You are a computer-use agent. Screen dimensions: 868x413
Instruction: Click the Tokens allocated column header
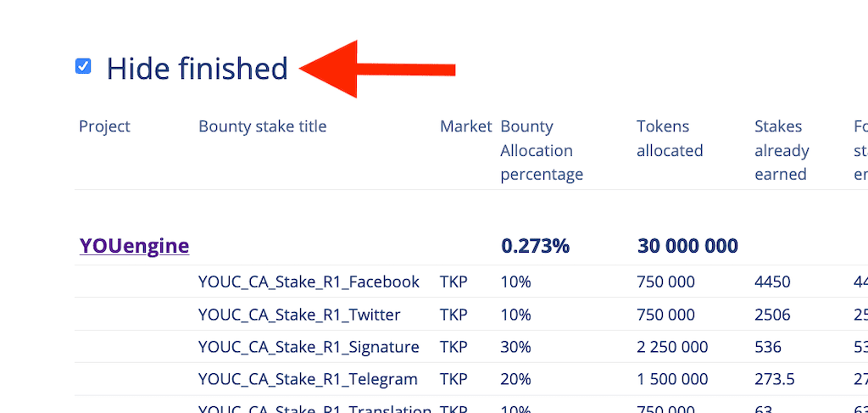670,138
